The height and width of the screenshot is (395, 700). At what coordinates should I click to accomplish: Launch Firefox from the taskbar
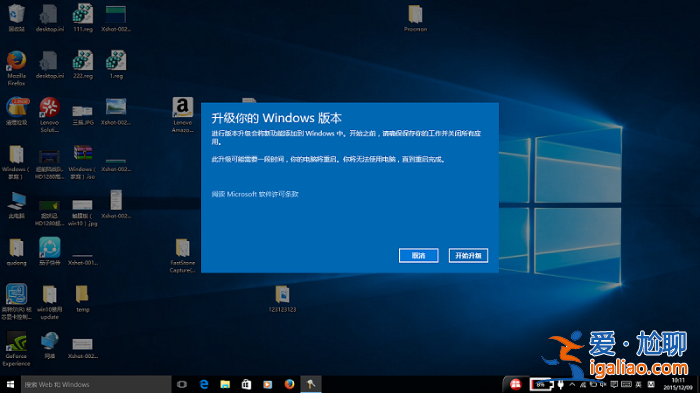(x=289, y=384)
